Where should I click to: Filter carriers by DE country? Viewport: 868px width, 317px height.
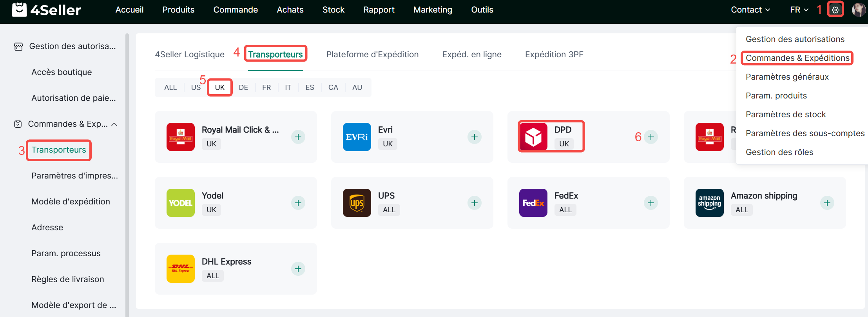tap(243, 87)
